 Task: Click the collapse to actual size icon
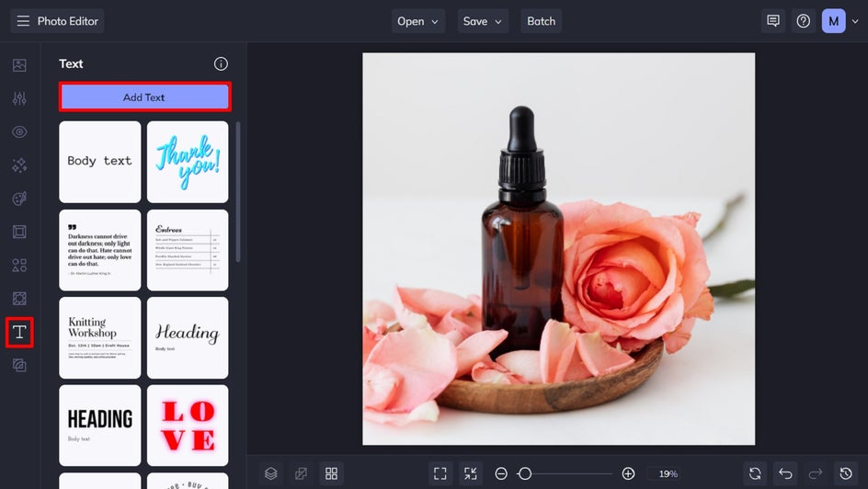click(471, 473)
